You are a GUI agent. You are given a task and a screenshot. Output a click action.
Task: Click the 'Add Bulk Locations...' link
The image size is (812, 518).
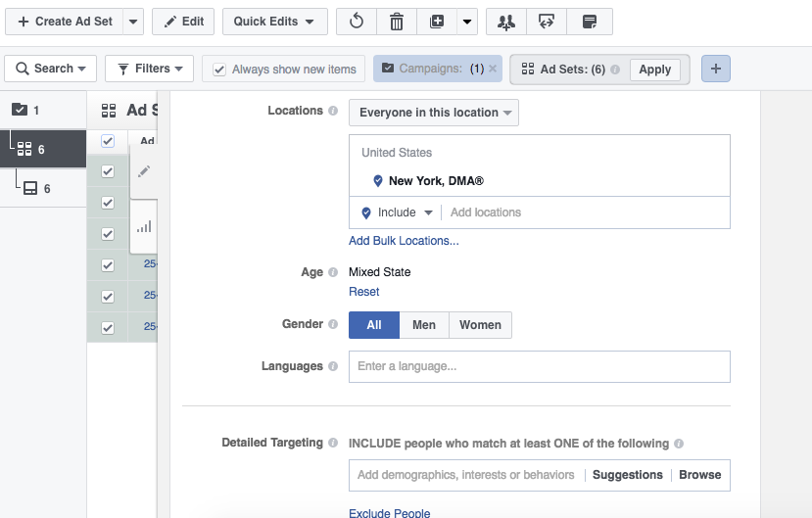tap(404, 241)
